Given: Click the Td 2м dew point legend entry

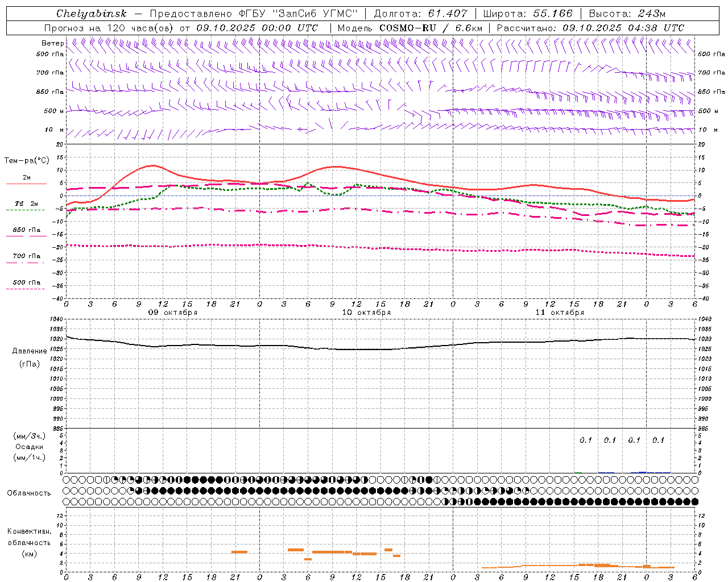Looking at the screenshot, I should coord(27,203).
